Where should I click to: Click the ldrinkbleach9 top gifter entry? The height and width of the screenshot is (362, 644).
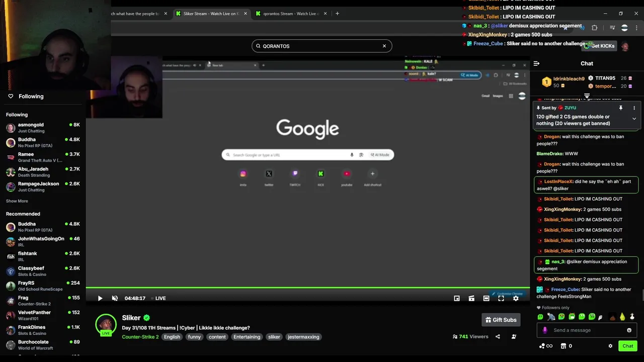tap(563, 82)
